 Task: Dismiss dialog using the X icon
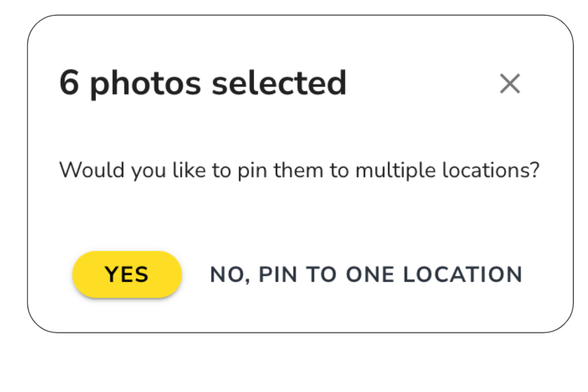(510, 84)
